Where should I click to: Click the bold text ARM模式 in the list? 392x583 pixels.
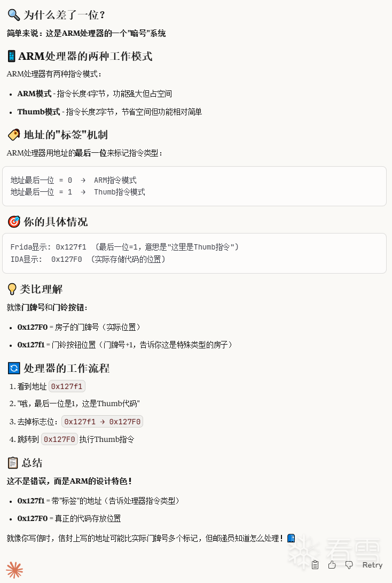coord(34,94)
